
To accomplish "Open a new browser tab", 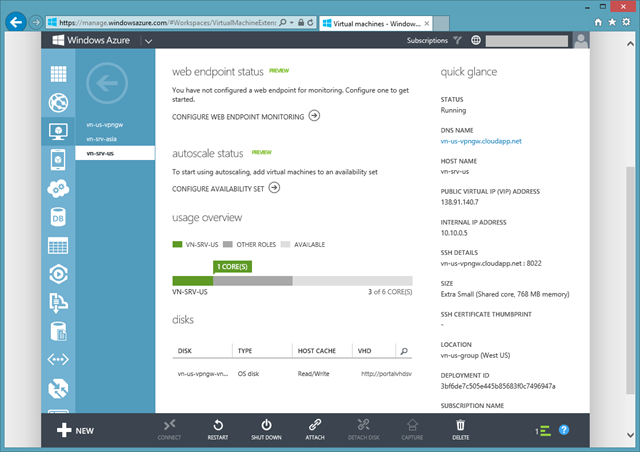I will 441,24.
